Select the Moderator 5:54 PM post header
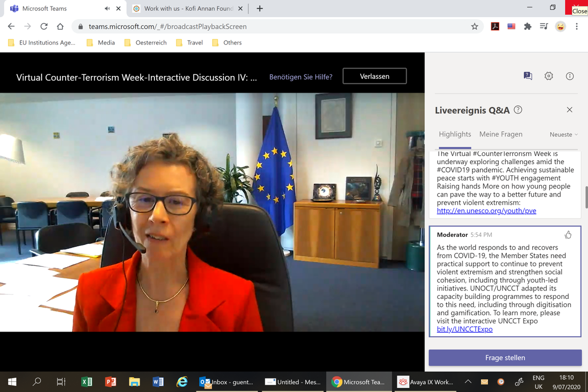Viewport: 588px width, 392px height. click(x=465, y=235)
